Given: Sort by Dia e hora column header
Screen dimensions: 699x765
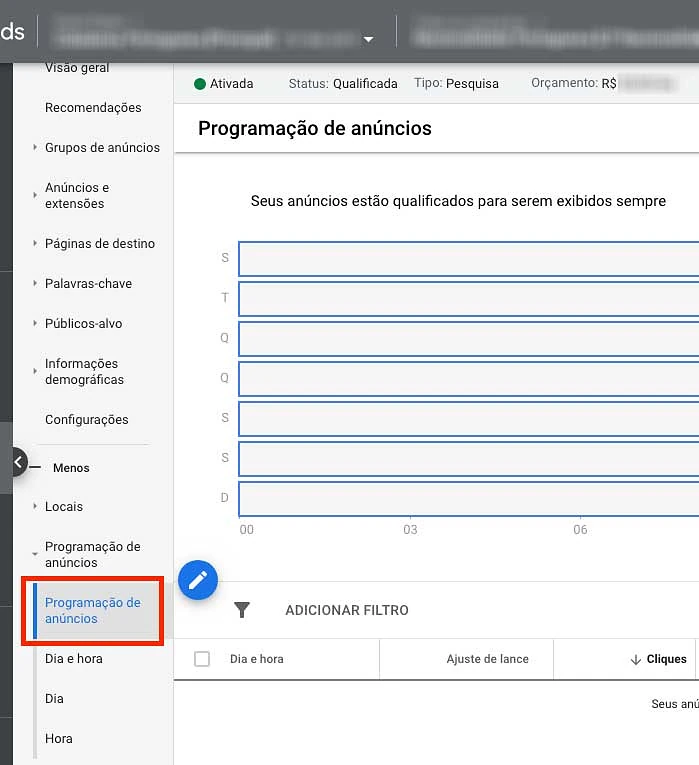Looking at the screenshot, I should tap(257, 659).
